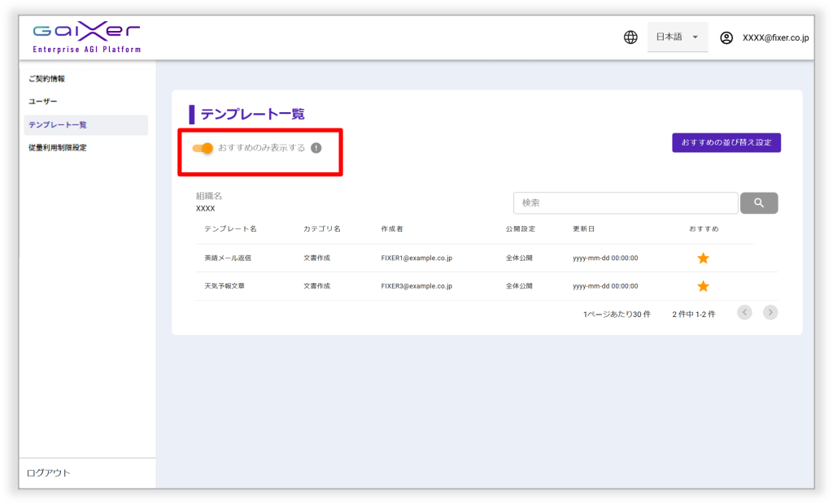Select テンプレート一覧 in the sidebar
This screenshot has height=504, width=833.
[x=58, y=124]
